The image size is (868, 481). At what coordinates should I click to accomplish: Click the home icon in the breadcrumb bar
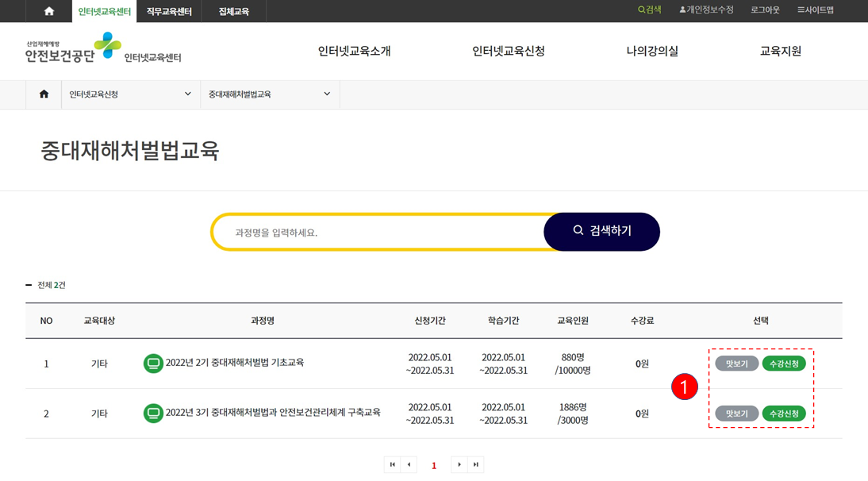44,94
